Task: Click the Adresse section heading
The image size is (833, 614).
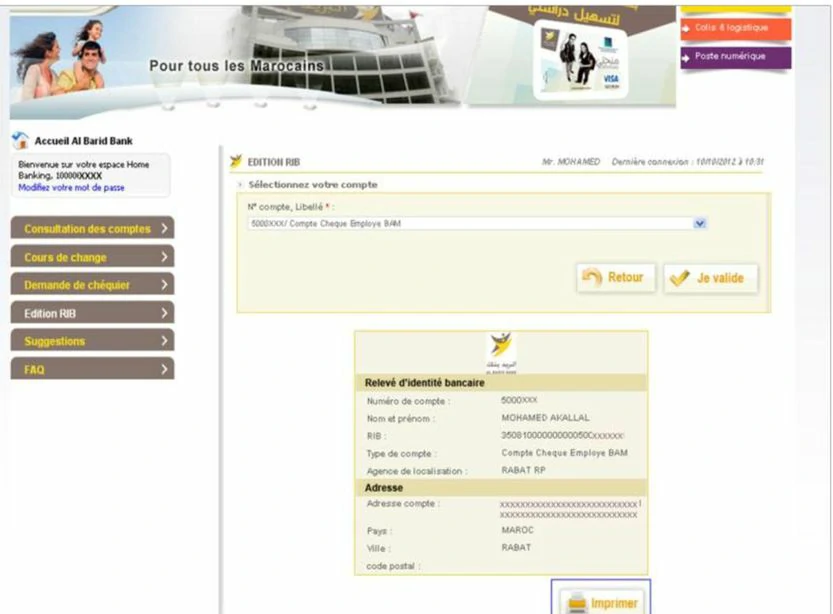Action: 384,488
